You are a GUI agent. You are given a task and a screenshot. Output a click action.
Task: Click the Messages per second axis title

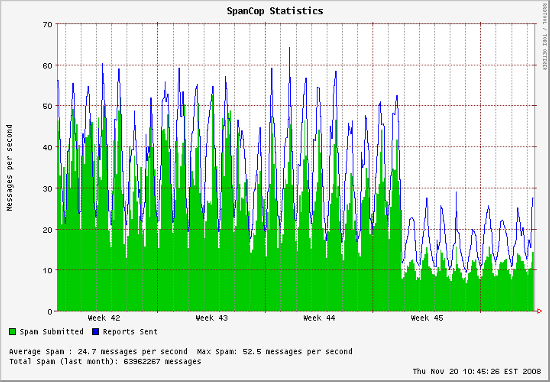(x=9, y=168)
